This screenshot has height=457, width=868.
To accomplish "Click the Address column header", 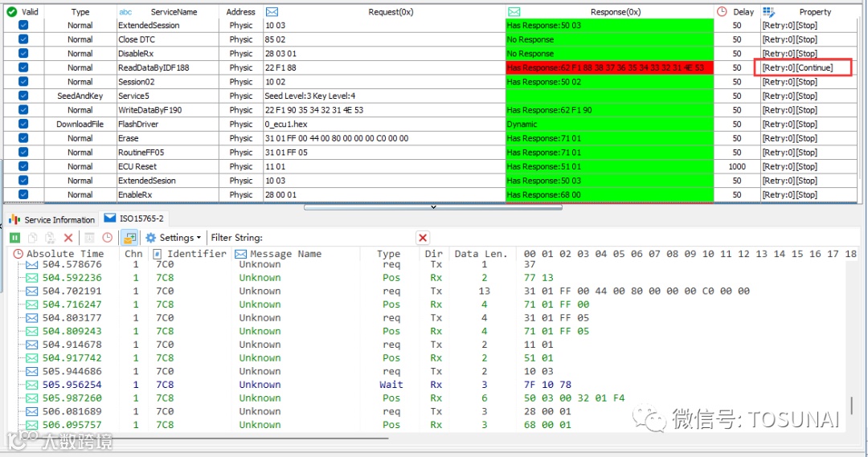I will (241, 11).
